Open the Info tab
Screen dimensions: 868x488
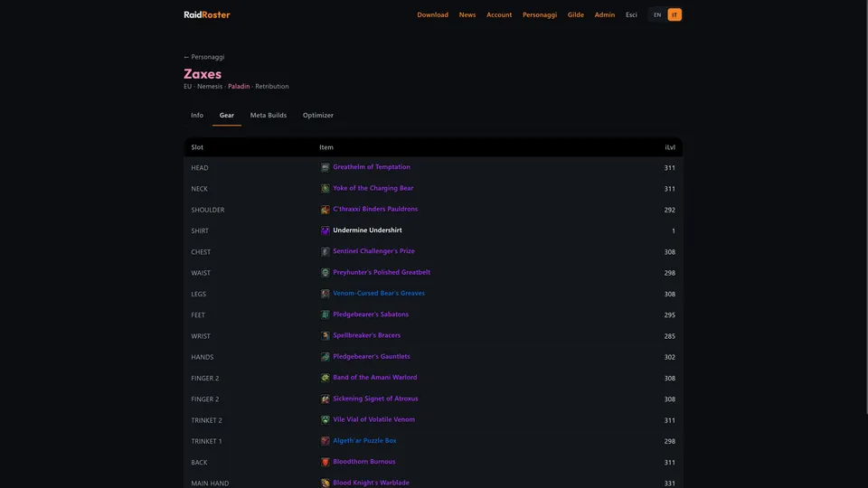pos(197,115)
